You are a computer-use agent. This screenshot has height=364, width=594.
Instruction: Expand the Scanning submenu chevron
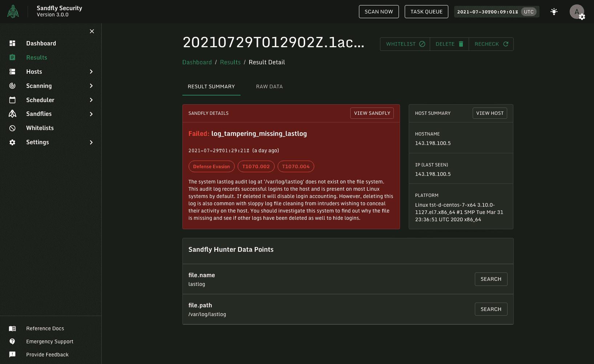pos(91,86)
